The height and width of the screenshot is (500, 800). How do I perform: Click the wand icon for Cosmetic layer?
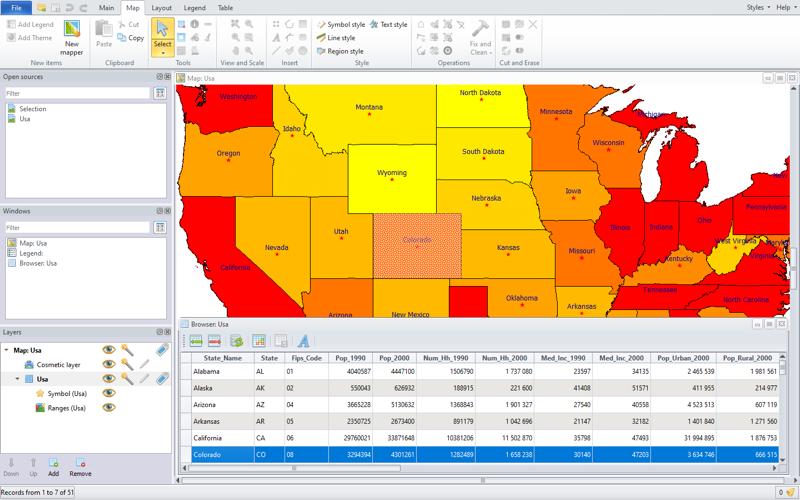pos(127,364)
